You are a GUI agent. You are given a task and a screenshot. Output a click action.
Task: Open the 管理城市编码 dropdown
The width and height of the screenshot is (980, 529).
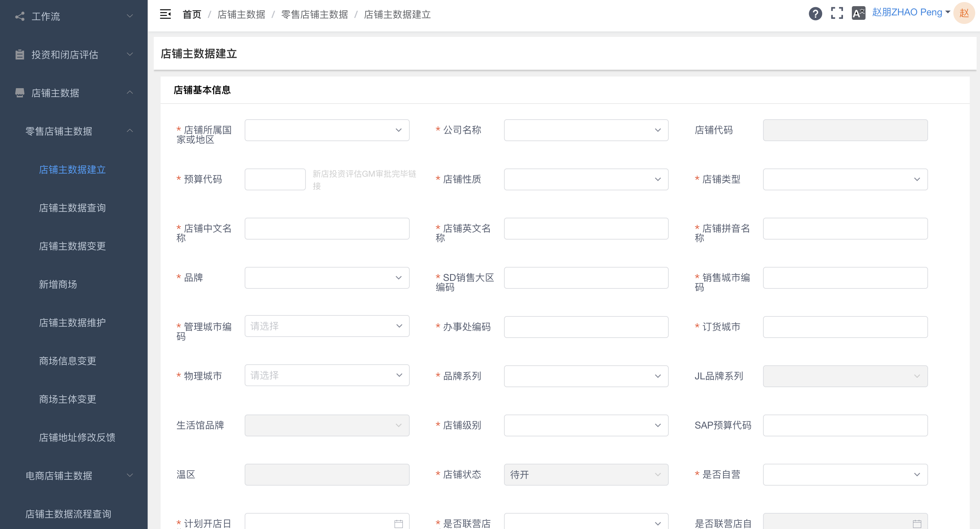tap(327, 326)
